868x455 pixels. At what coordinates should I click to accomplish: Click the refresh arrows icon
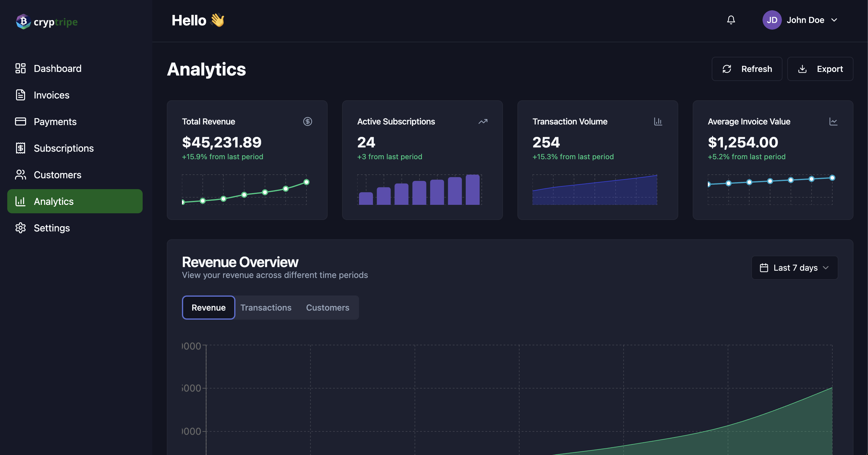pos(727,69)
